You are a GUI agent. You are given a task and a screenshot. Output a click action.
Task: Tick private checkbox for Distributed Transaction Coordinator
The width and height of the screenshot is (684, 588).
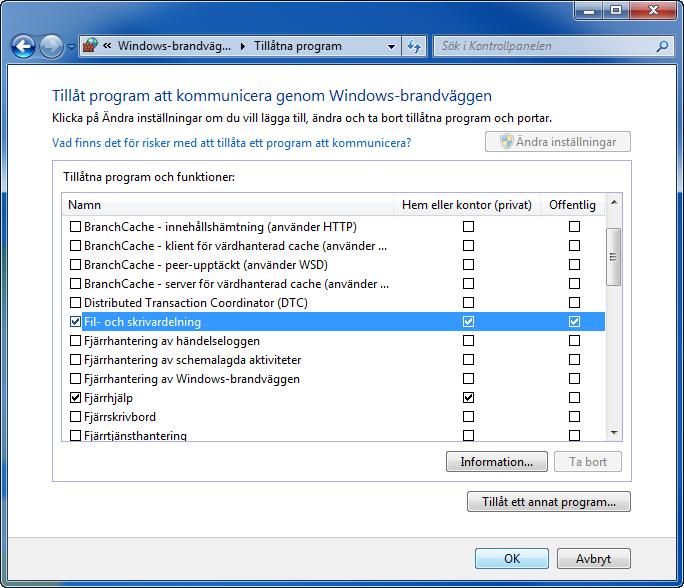469,303
